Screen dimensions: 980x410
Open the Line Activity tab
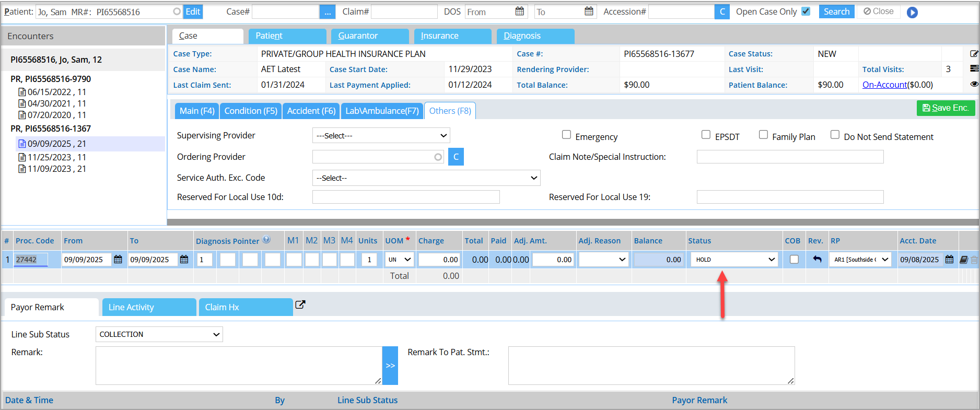click(149, 307)
